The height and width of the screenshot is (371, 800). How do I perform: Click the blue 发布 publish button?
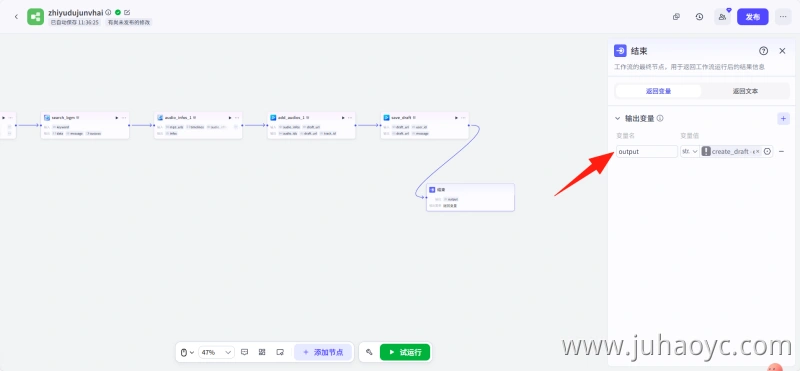[753, 17]
